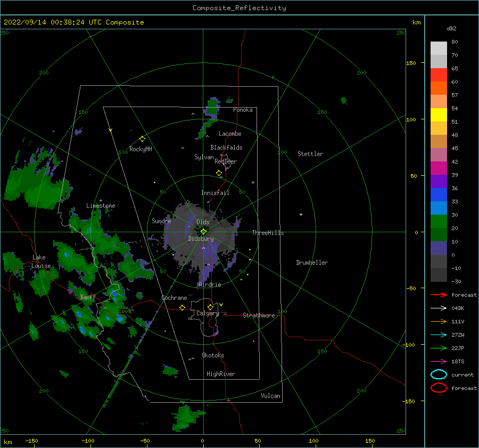
Task: Click the small echo east of Ponoka near 150 ring
Action: click(x=343, y=100)
